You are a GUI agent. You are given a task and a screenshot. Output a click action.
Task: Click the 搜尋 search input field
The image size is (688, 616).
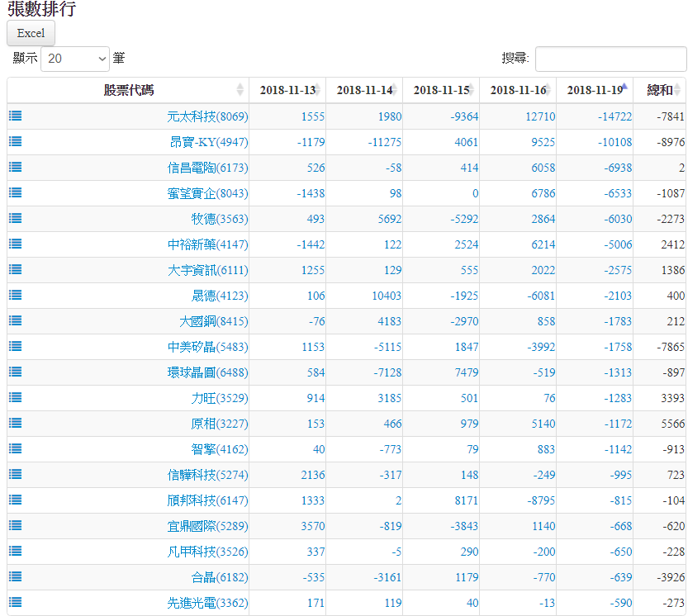pyautogui.click(x=610, y=59)
